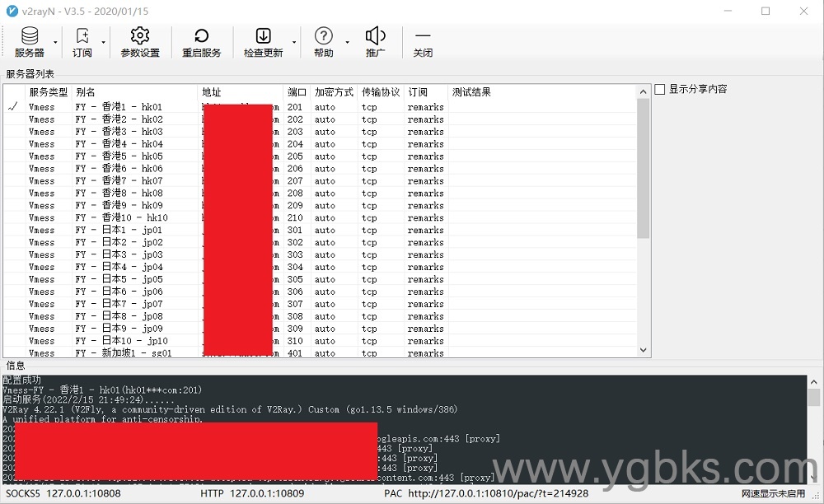Select server FY - 香港9 - hk09
Image resolution: width=824 pixels, height=504 pixels.
tap(320, 205)
